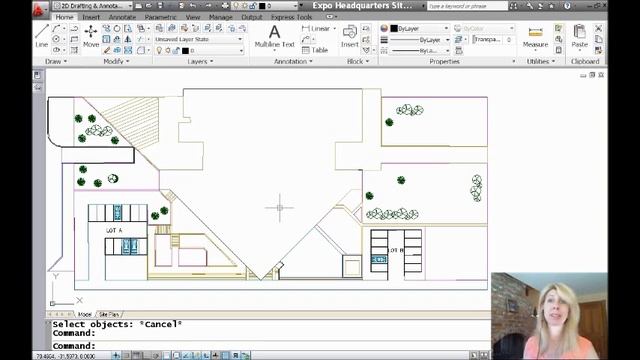The width and height of the screenshot is (640, 360).
Task: Open the Layer Properties manager icon
Action: coord(160,28)
